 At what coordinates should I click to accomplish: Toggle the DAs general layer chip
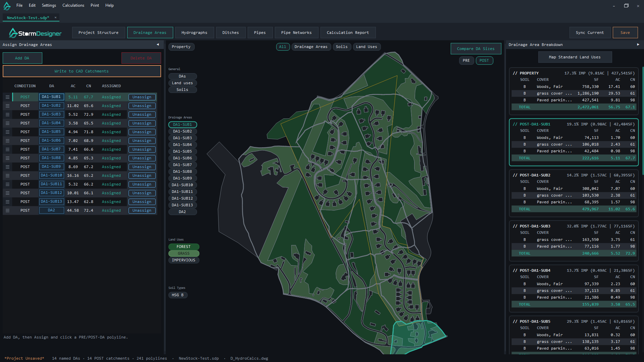pyautogui.click(x=182, y=76)
